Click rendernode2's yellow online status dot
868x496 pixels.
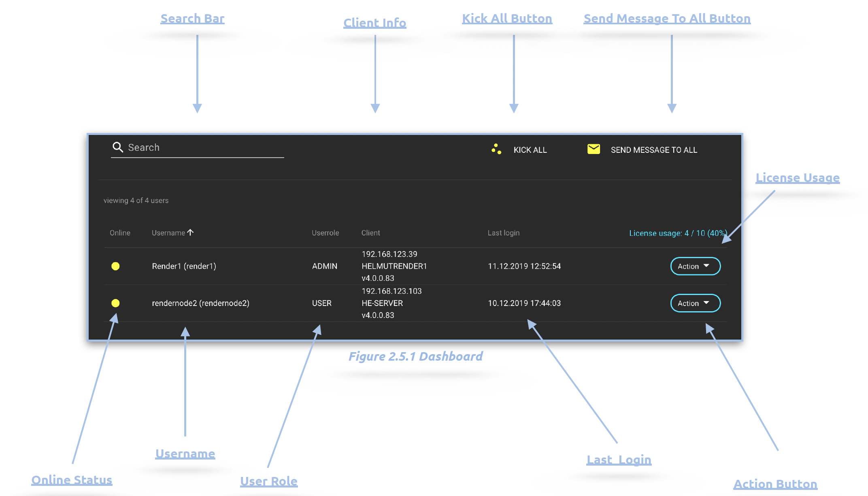(x=115, y=303)
